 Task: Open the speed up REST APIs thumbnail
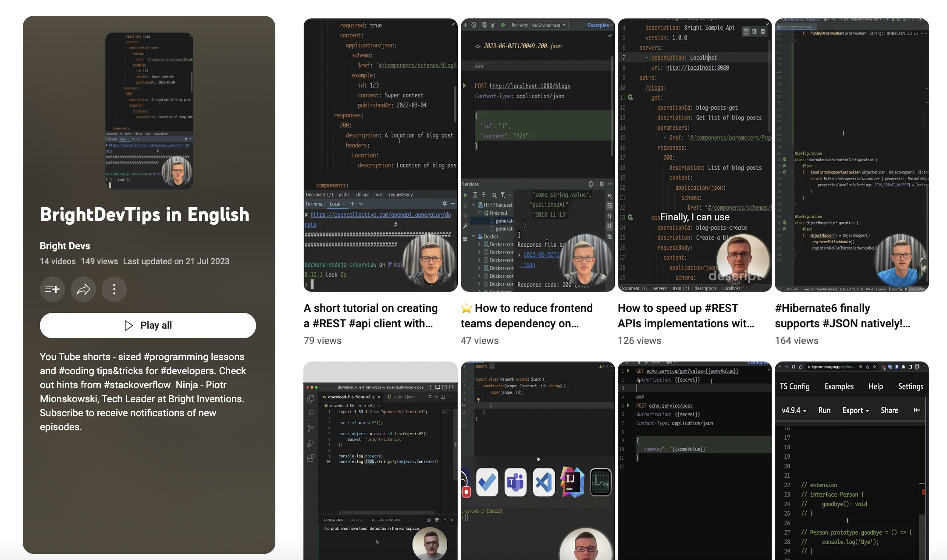tap(695, 155)
